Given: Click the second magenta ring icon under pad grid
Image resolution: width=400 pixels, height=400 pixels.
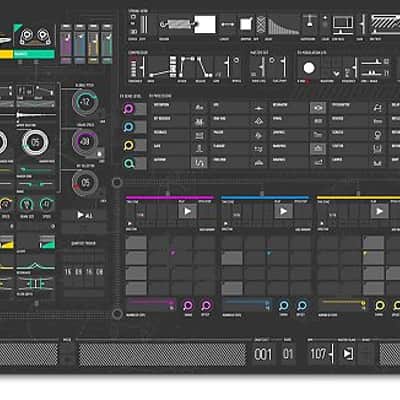Looking at the screenshot, I should (x=206, y=305).
